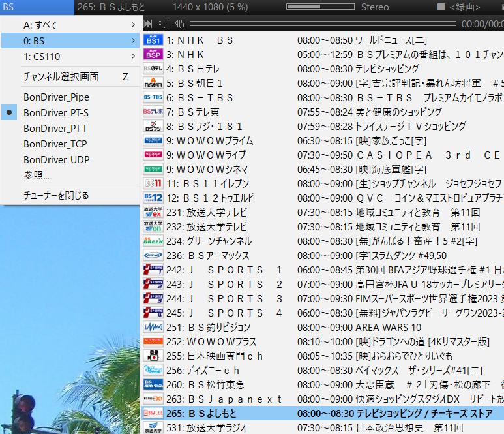
Task: Select channel 231 放送大学 ex logo
Action: (153, 212)
